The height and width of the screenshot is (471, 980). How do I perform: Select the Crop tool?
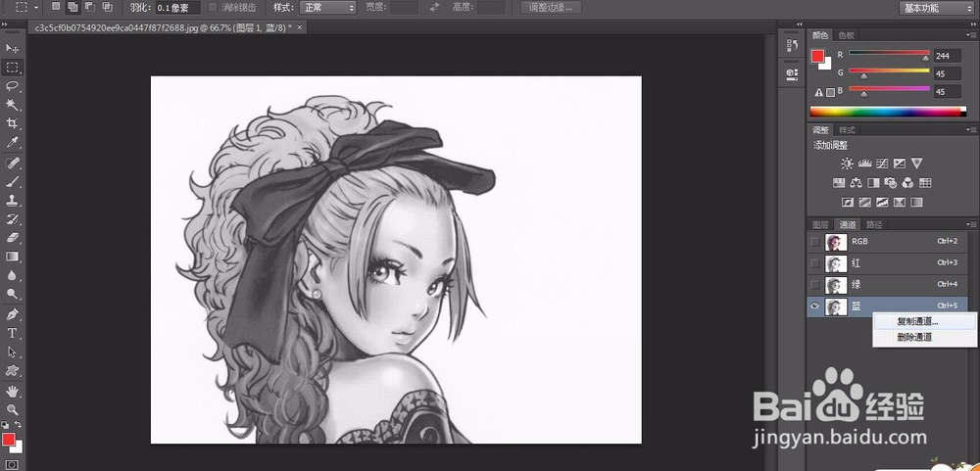click(x=12, y=123)
